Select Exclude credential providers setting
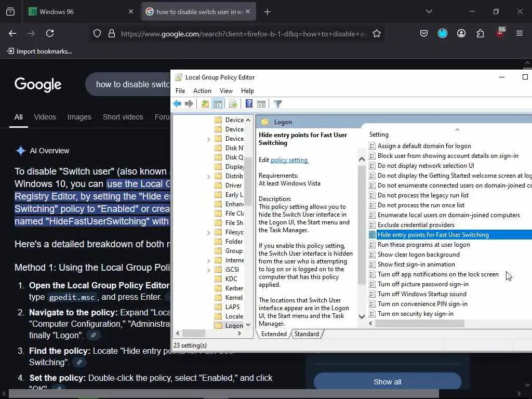The width and height of the screenshot is (532, 399). 416,225
